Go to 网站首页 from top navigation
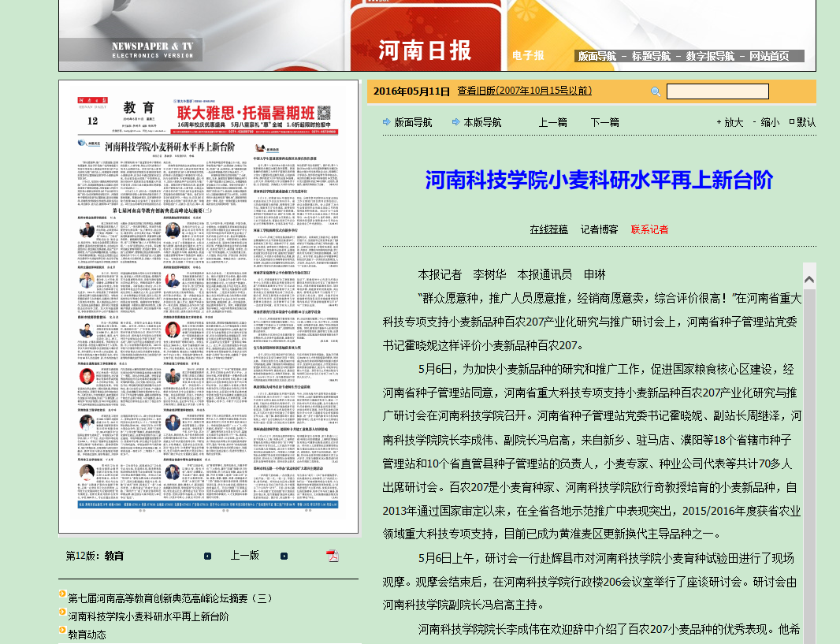This screenshot has width=840, height=644. tap(768, 56)
